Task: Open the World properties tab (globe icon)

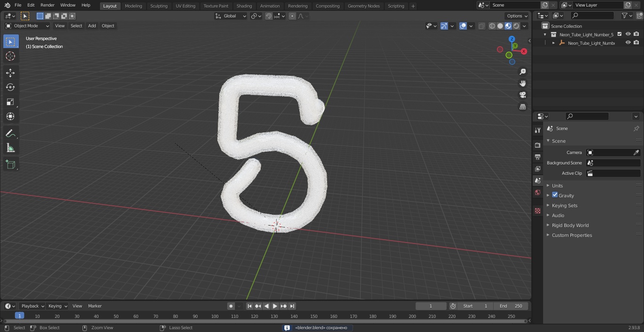Action: [537, 192]
